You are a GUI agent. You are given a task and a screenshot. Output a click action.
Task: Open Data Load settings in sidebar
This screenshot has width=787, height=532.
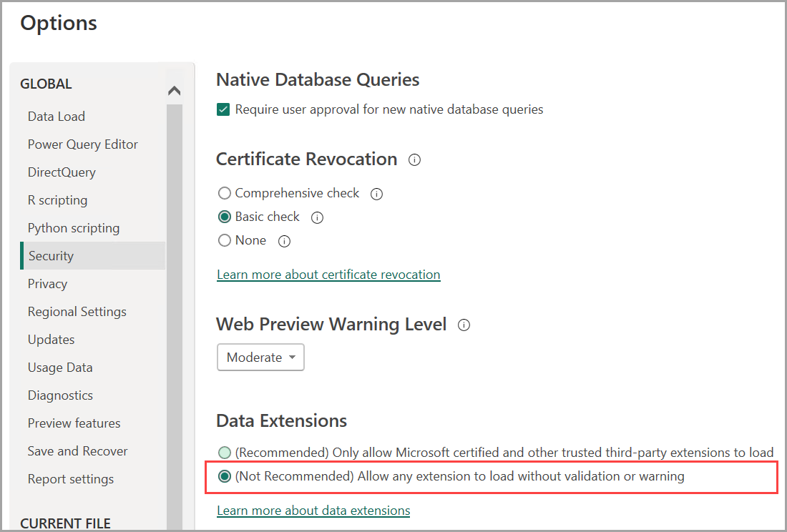57,117
